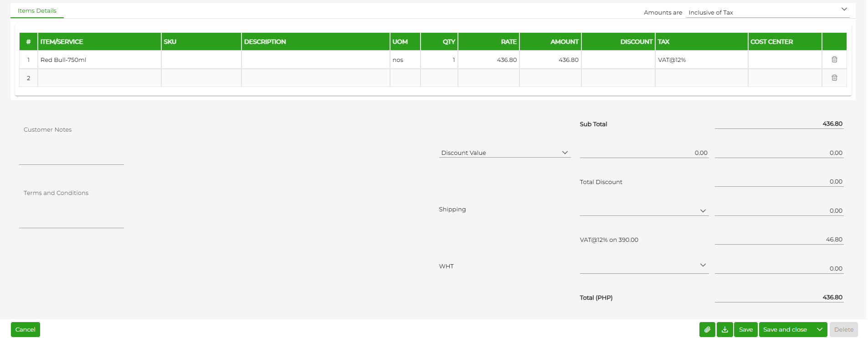Switch to the Items Details tab

pyautogui.click(x=37, y=10)
